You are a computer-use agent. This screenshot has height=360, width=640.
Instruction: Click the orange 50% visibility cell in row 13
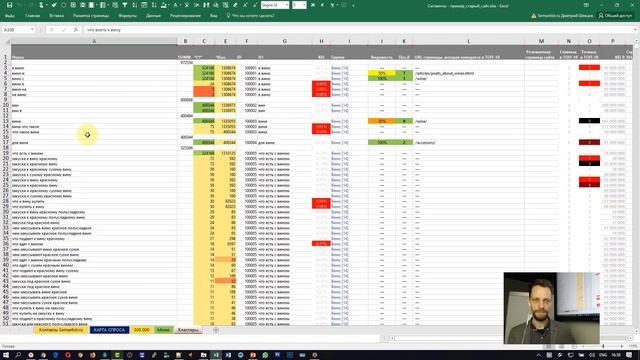[382, 121]
